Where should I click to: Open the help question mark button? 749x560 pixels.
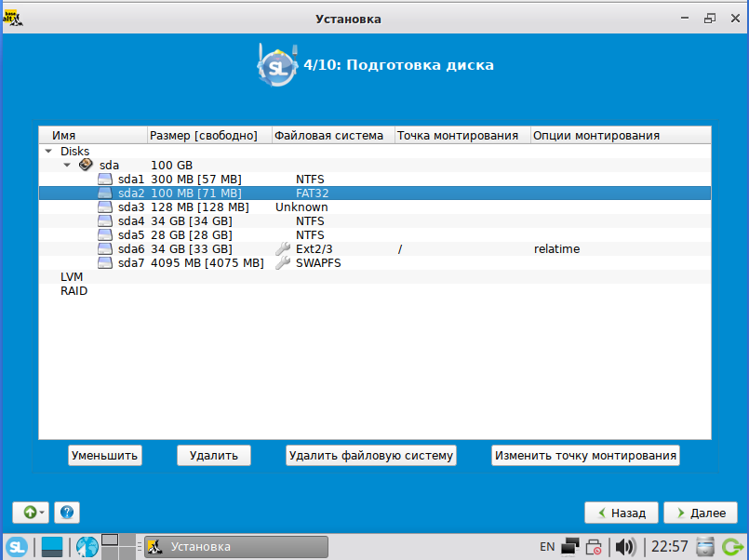click(67, 513)
